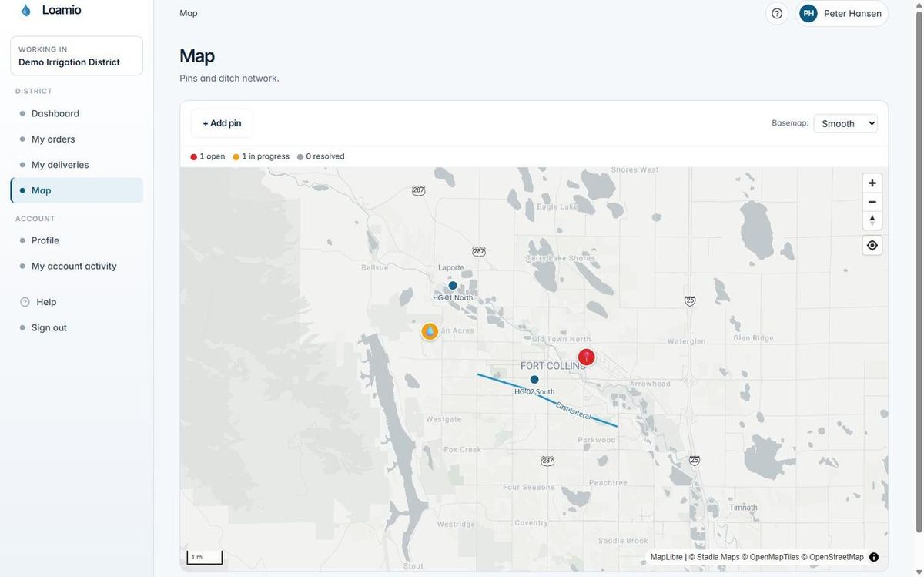The height and width of the screenshot is (577, 924).
Task: Open the red open-issue pin
Action: (587, 357)
